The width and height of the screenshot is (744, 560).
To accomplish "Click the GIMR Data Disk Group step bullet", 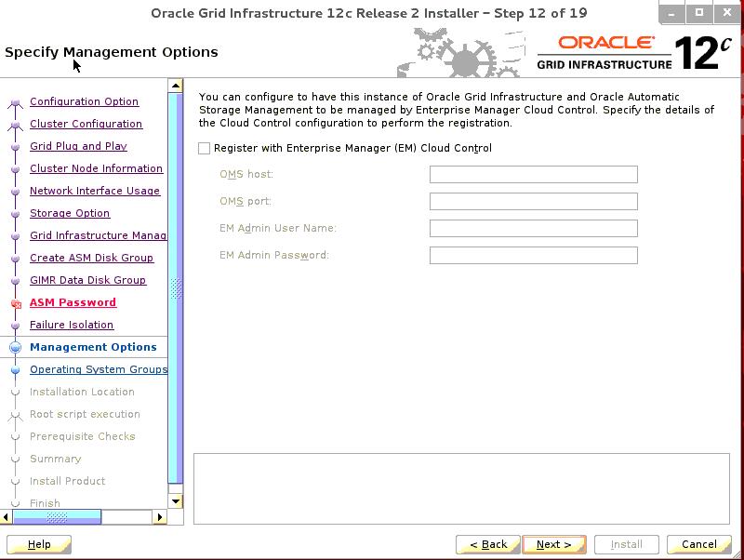I will pos(15,281).
